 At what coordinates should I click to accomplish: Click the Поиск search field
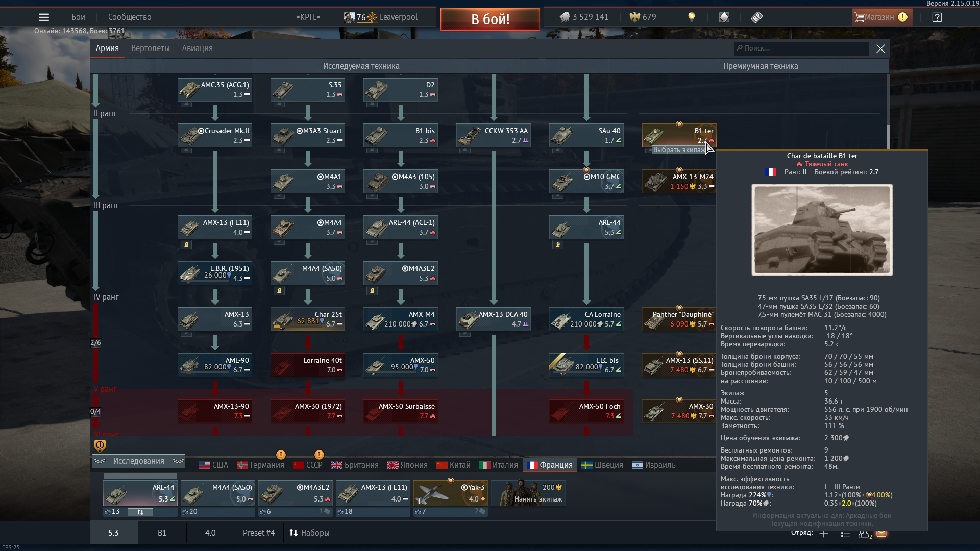[801, 48]
